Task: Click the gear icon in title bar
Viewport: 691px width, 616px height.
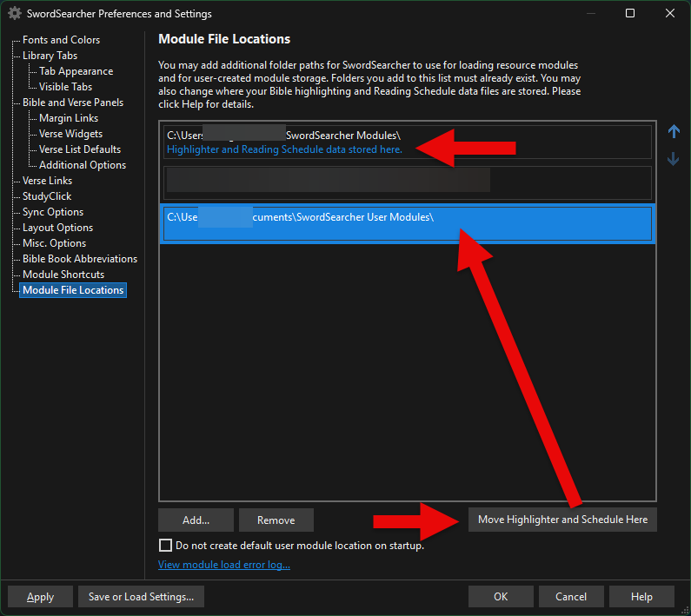Action: click(x=15, y=14)
